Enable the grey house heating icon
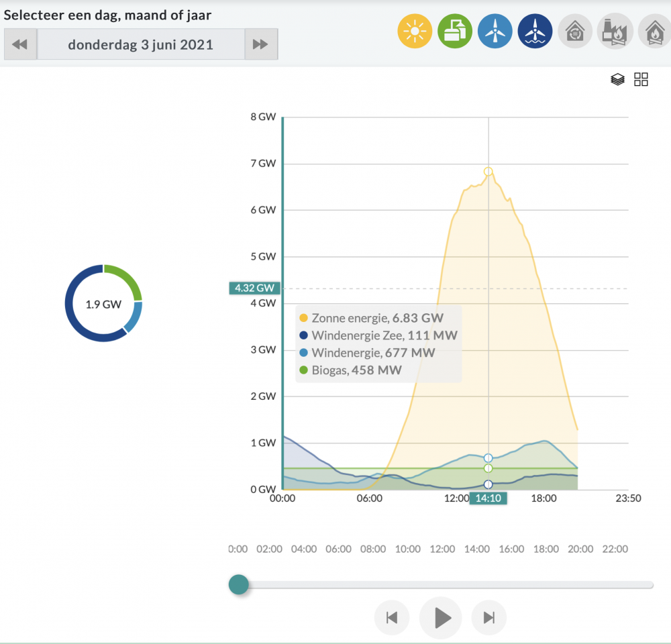Viewport: 671px width, 644px height. (x=575, y=32)
